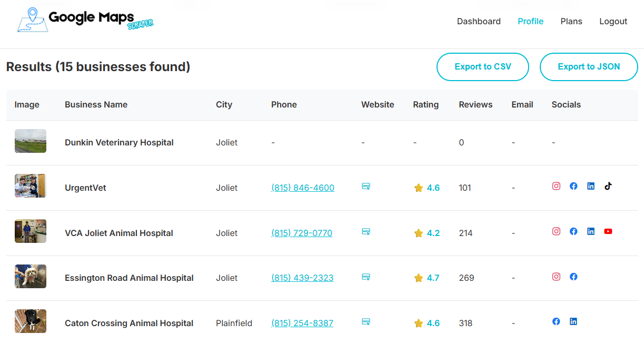Click Logout in the top navigation
Viewport: 644px width, 343px height.
[613, 22]
